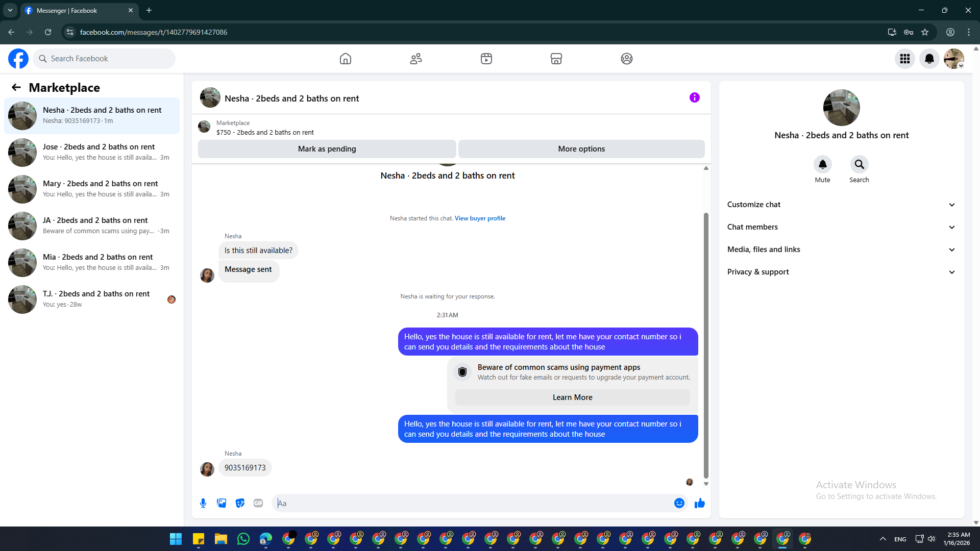Open Jose's conversation in Marketplace list
This screenshot has width=980, height=551.
click(92, 152)
